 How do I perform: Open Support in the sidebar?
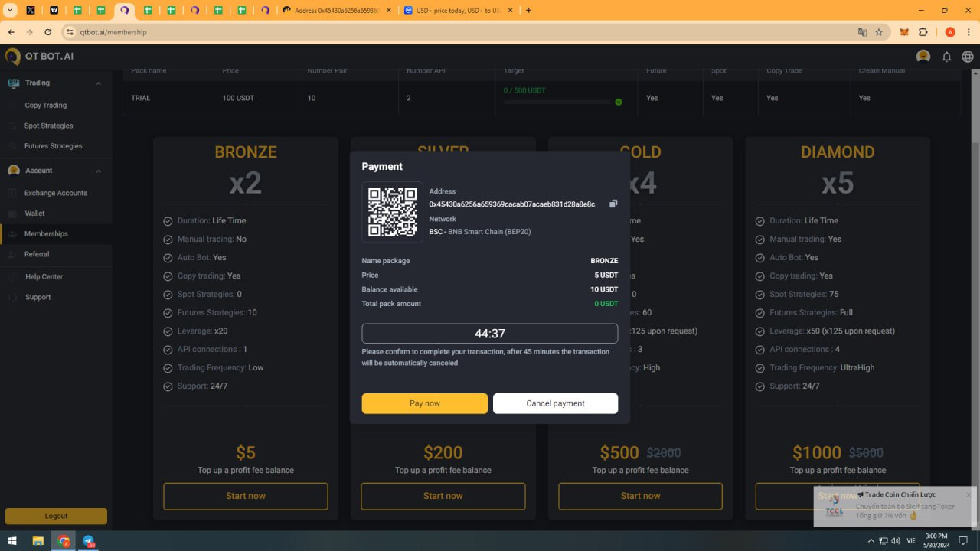[38, 297]
